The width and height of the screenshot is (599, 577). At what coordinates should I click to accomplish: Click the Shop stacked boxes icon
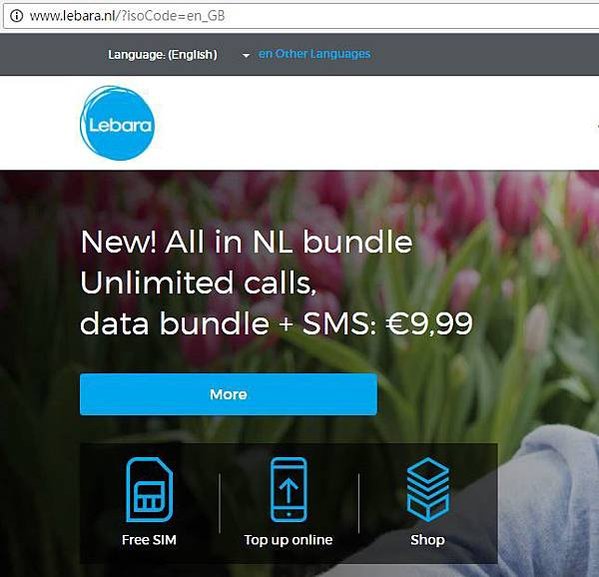click(x=427, y=489)
